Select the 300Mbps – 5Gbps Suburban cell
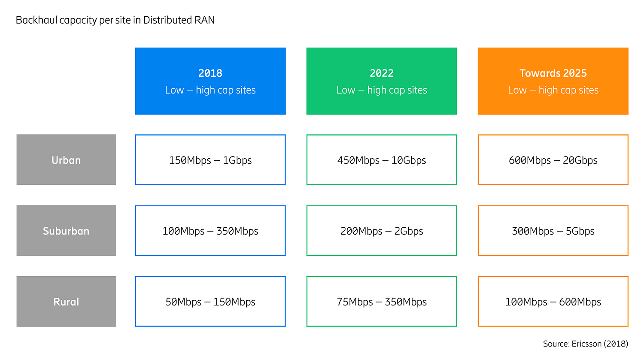 point(553,230)
